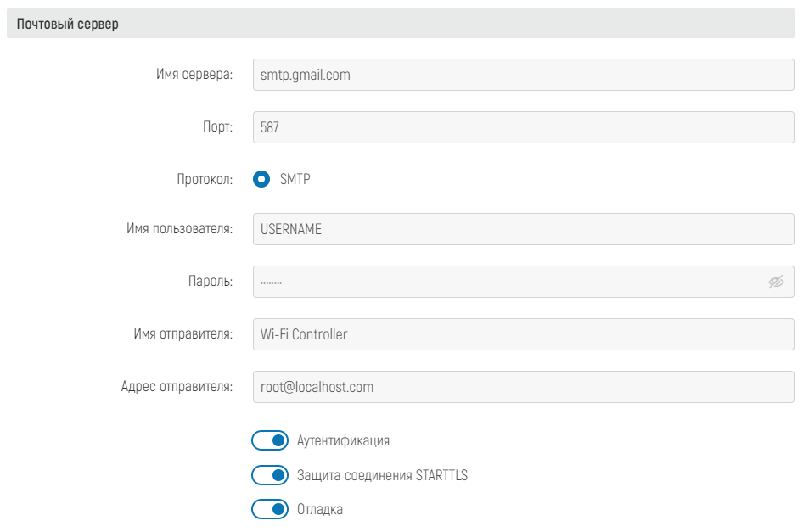Click the Почтовый сервер section header
The width and height of the screenshot is (803, 532).
pyautogui.click(x=68, y=25)
